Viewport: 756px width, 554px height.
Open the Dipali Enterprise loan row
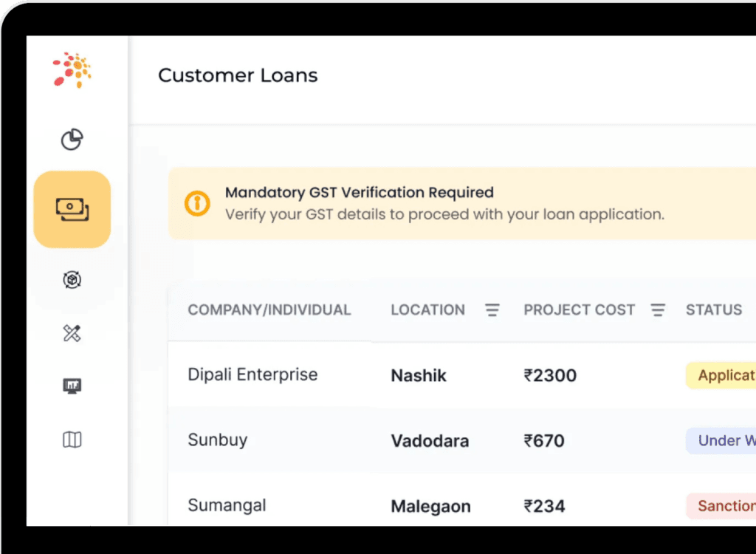(x=252, y=375)
